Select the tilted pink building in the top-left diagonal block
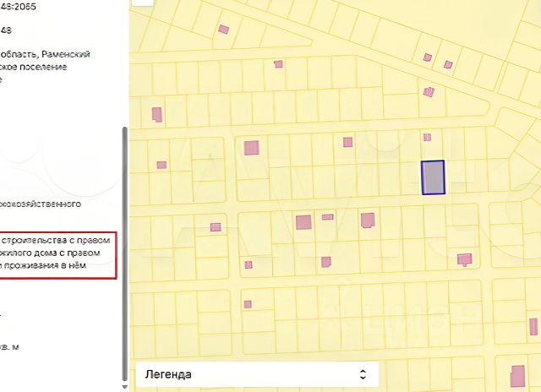Screen dimensions: 541x392 [x=223, y=30]
